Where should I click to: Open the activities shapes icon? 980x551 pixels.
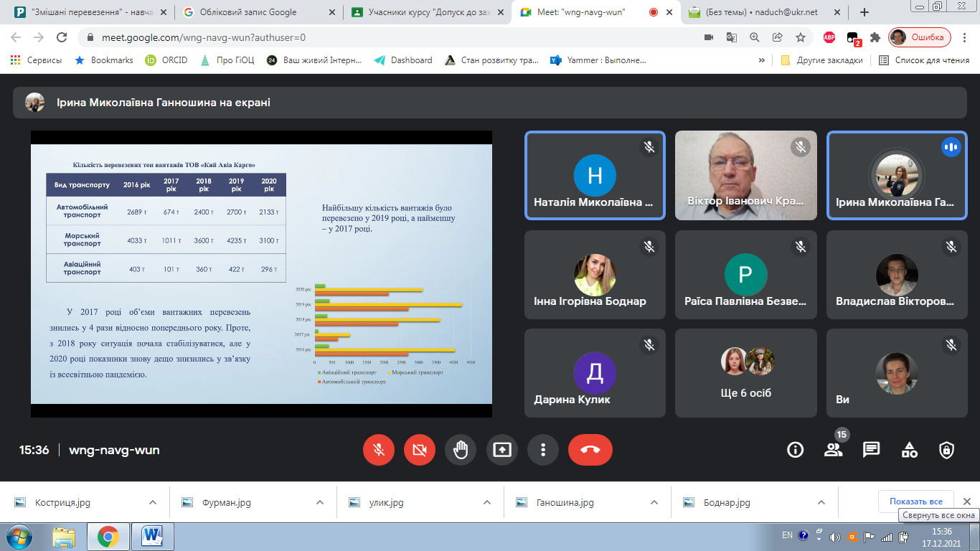click(909, 450)
